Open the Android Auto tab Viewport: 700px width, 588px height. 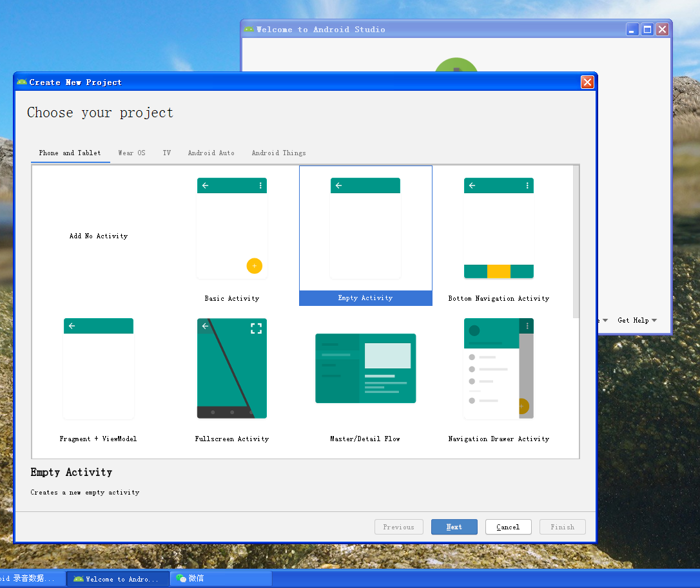(x=211, y=153)
